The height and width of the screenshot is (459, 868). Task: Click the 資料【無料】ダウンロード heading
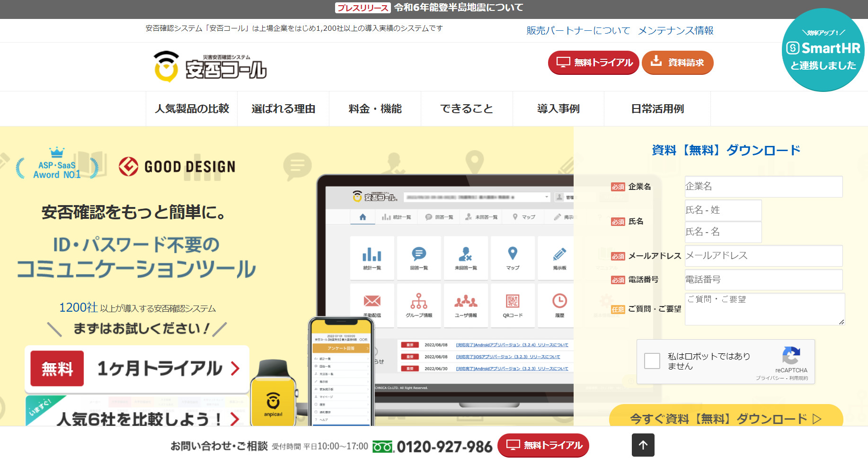pos(726,150)
